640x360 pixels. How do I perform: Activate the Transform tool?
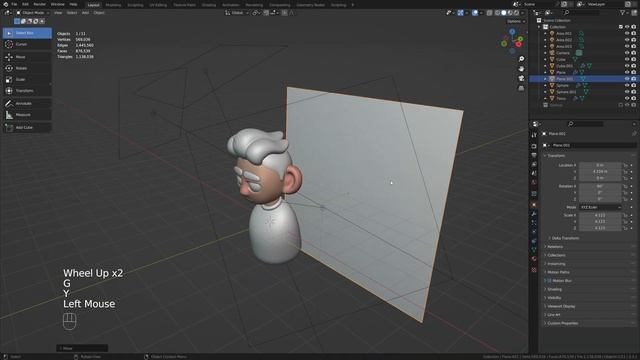tap(27, 91)
